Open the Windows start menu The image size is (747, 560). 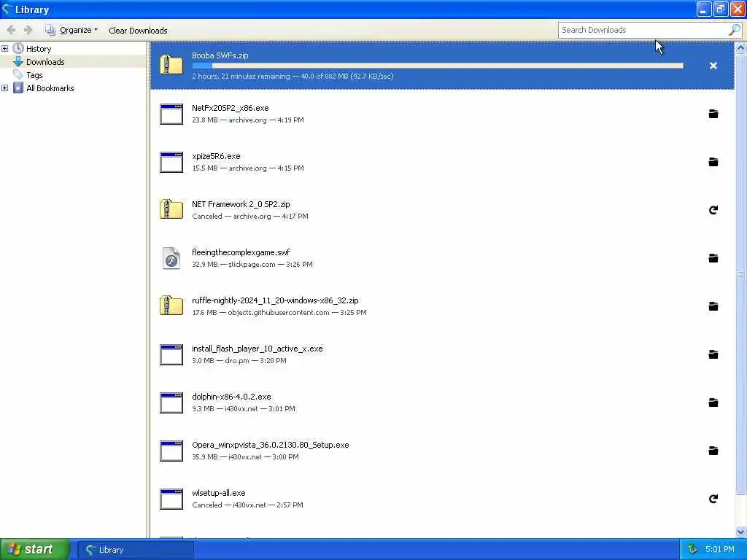coord(35,550)
